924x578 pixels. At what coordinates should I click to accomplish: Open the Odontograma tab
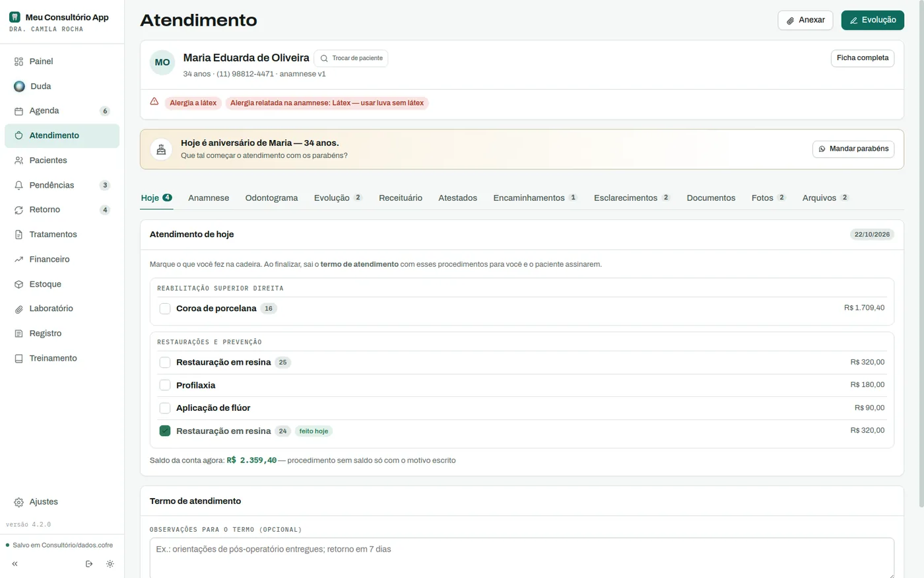point(271,198)
